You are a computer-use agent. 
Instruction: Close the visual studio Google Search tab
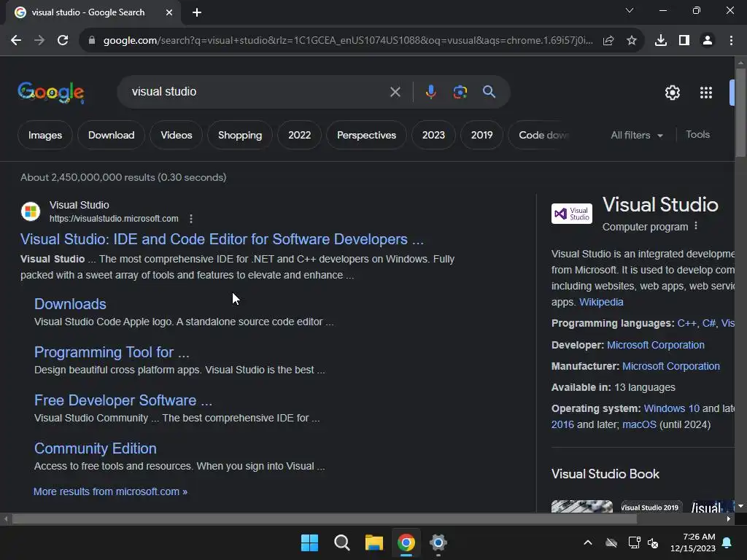pyautogui.click(x=169, y=12)
